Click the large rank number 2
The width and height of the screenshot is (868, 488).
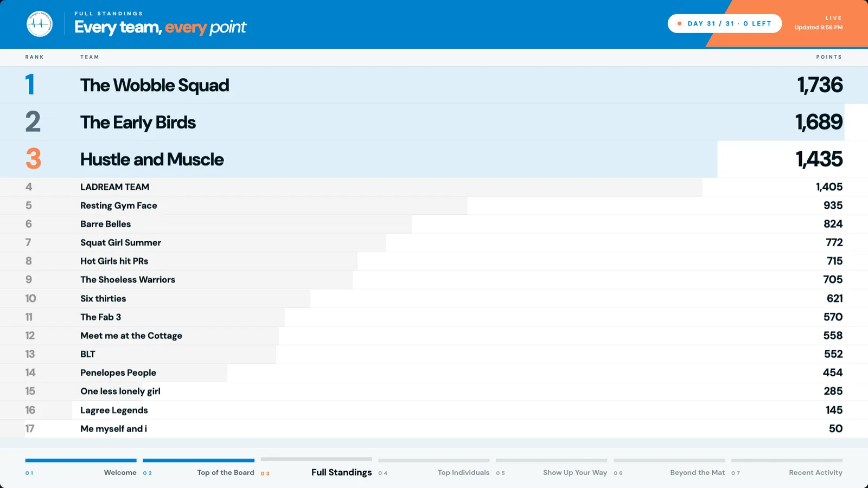(x=33, y=122)
